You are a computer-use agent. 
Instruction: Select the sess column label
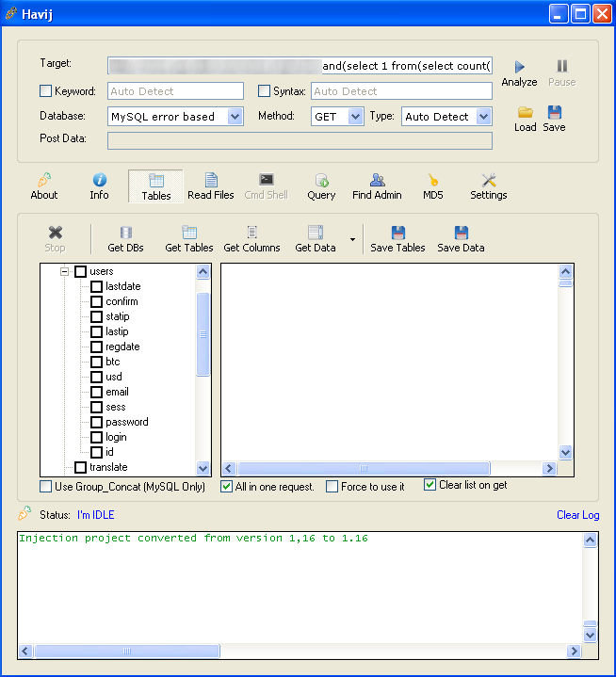coord(116,407)
